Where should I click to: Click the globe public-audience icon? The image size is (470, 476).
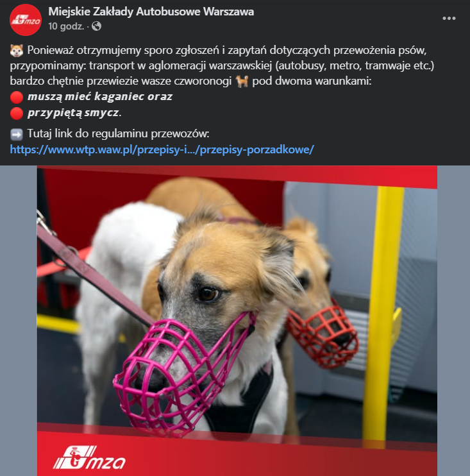point(96,26)
